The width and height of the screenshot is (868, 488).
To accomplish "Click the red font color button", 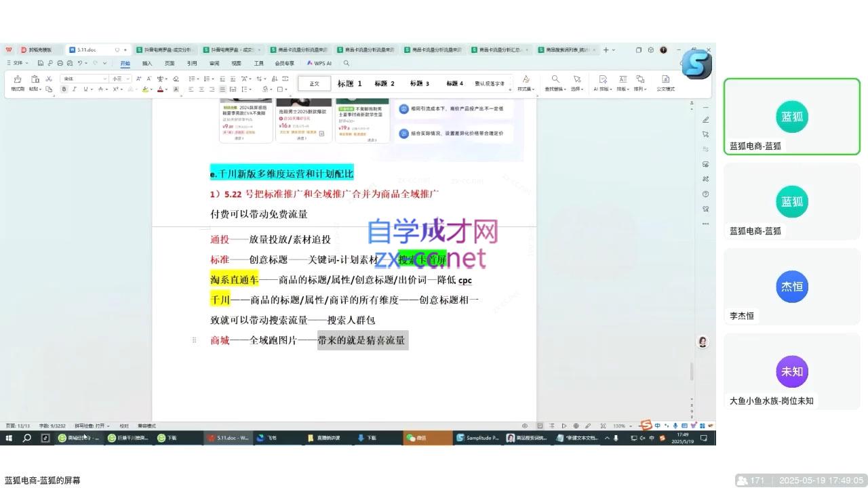I will tap(160, 89).
